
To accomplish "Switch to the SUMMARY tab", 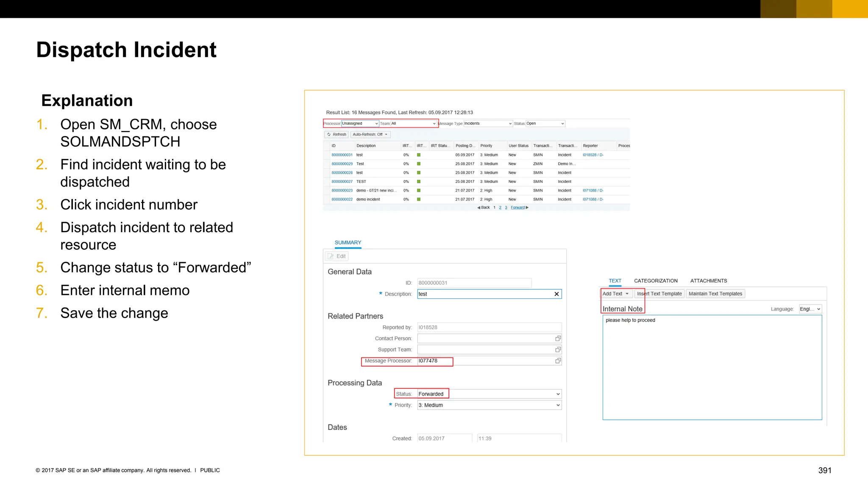I will pyautogui.click(x=348, y=243).
